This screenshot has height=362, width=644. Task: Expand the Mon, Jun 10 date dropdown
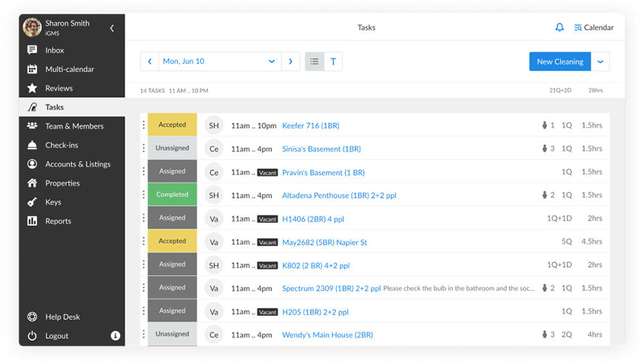271,62
